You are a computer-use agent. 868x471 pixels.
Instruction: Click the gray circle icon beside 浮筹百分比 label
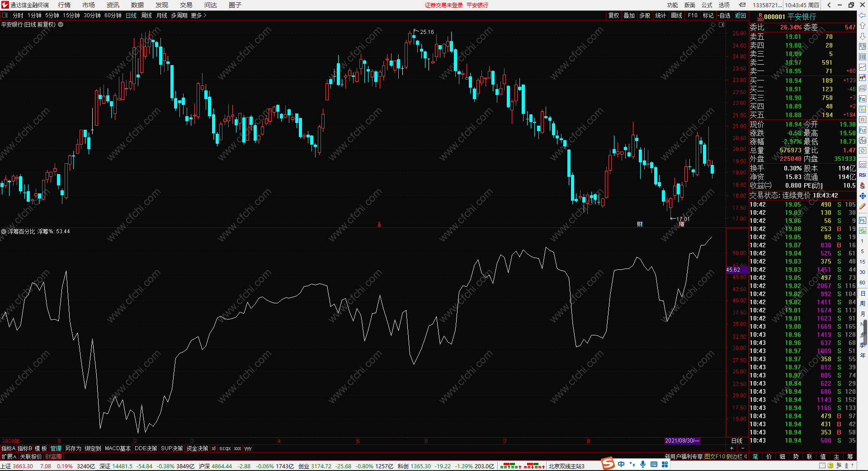(x=4, y=231)
